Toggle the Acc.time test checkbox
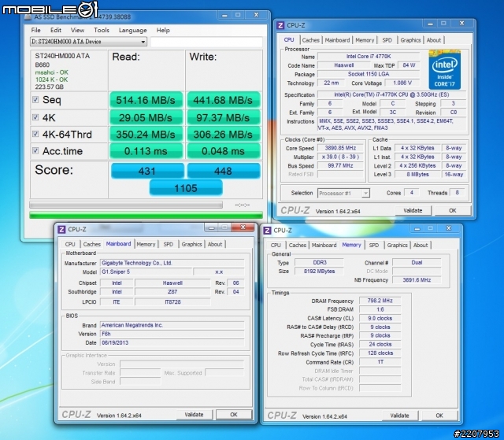504x440 pixels. [x=35, y=150]
